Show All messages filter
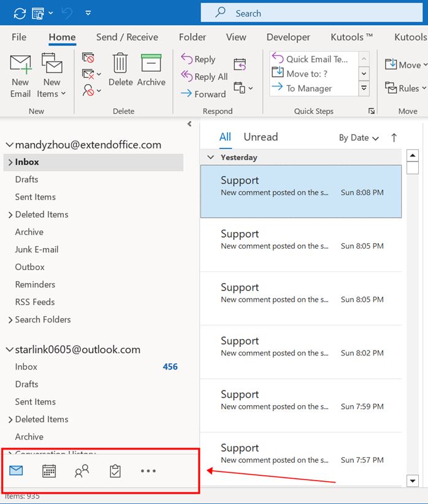 tap(225, 137)
